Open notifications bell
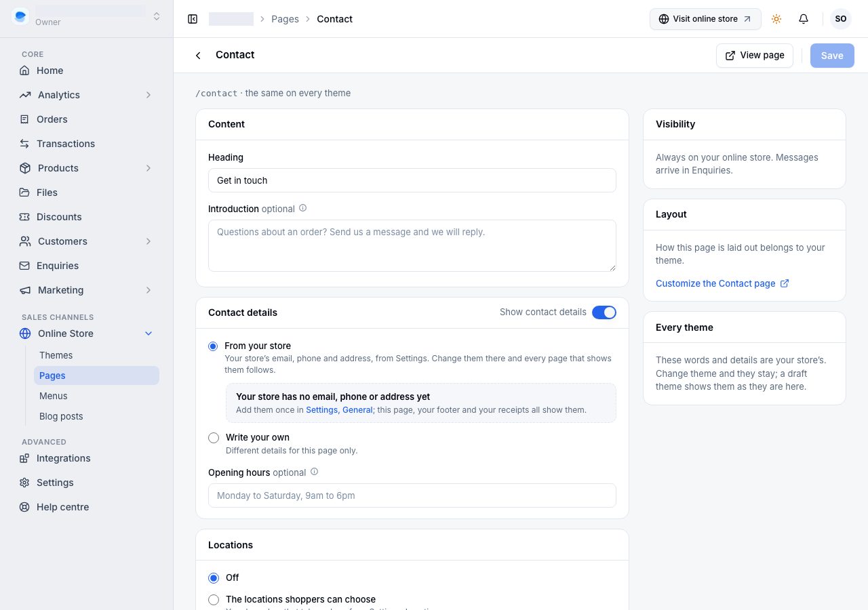This screenshot has width=868, height=610. coord(804,19)
